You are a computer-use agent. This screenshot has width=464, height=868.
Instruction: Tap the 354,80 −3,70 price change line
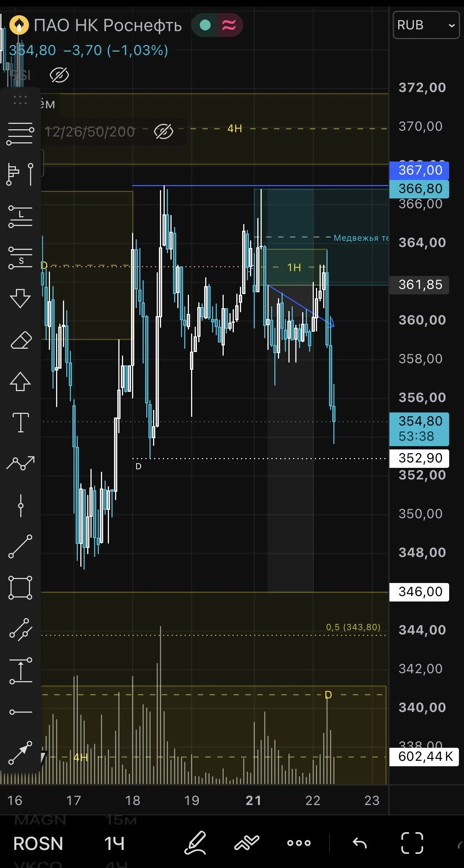coord(89,50)
